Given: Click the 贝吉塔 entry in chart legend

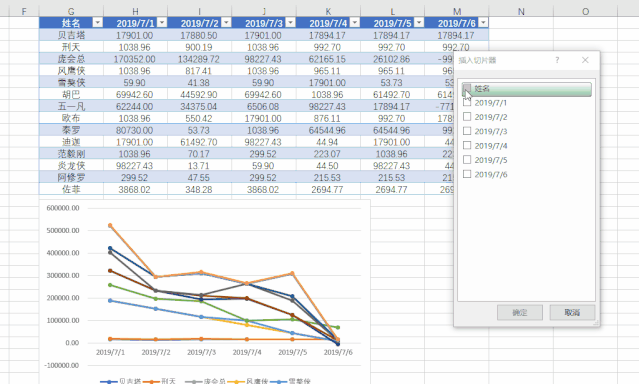Looking at the screenshot, I should point(121,381).
